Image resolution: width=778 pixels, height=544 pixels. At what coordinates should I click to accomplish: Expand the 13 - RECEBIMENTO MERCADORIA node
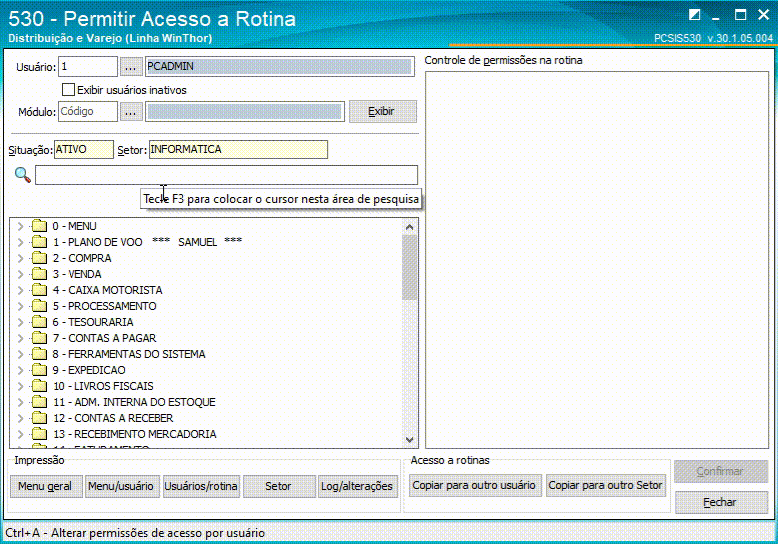[20, 434]
